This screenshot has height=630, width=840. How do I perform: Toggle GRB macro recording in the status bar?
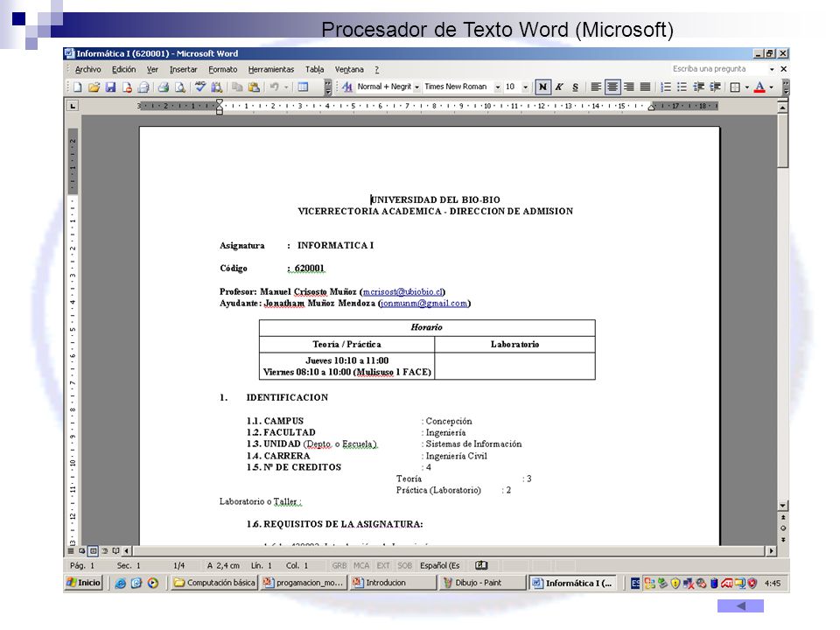(x=339, y=566)
